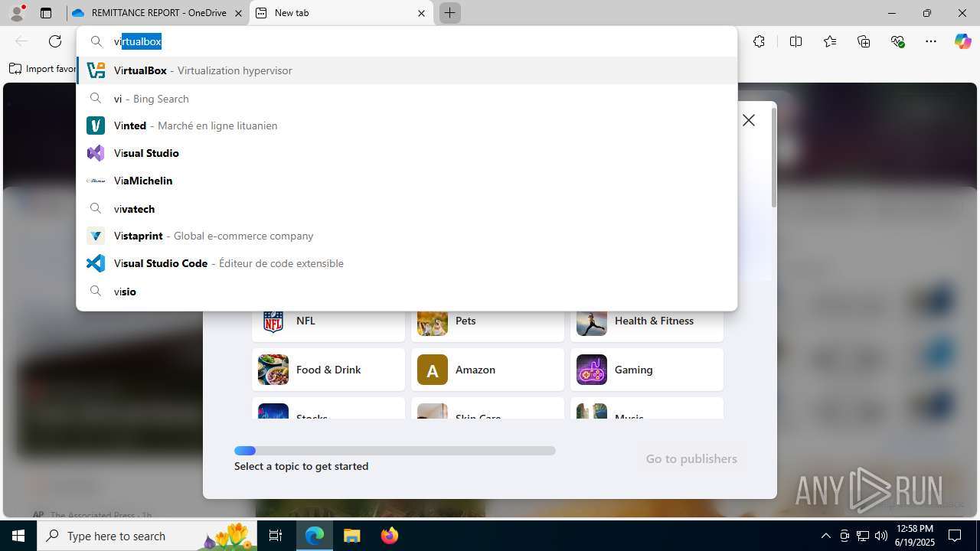The width and height of the screenshot is (980, 551).
Task: Select the NFL topic card
Action: pos(328,321)
